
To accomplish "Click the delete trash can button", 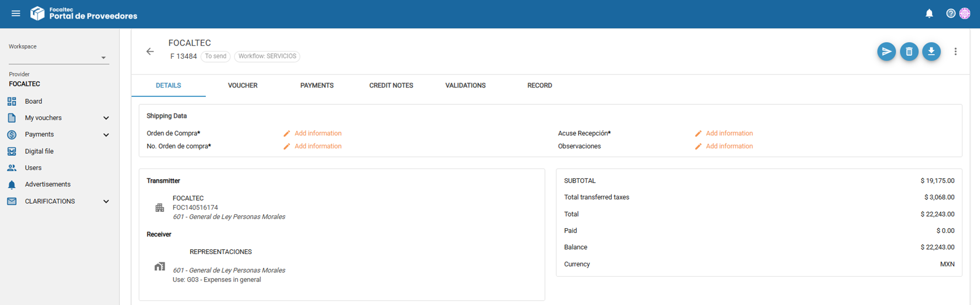I will coord(909,51).
